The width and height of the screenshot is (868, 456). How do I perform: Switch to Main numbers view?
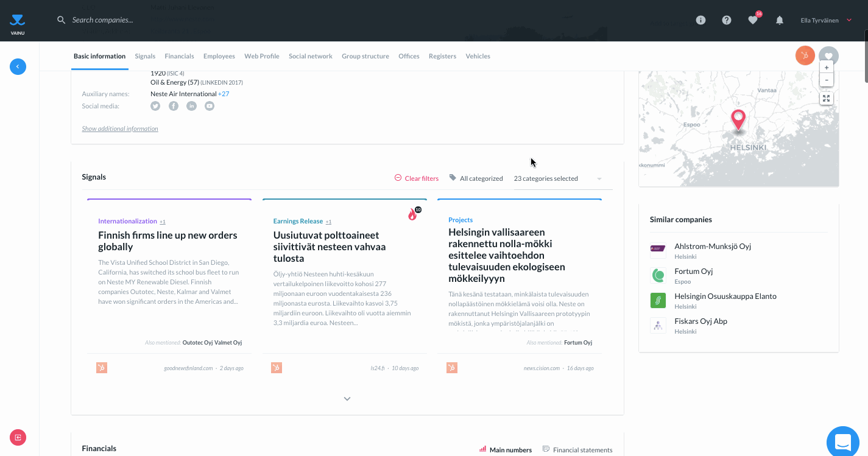click(505, 450)
